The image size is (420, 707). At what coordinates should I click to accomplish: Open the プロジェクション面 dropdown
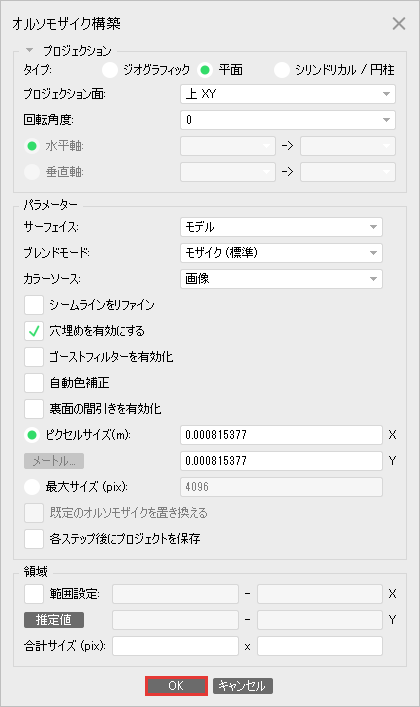click(x=288, y=94)
